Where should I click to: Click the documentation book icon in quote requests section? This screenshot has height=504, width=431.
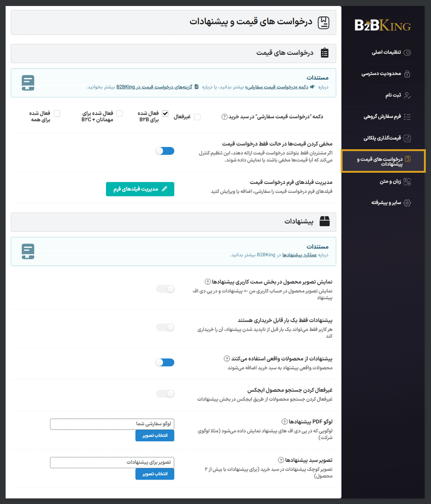pos(28,83)
